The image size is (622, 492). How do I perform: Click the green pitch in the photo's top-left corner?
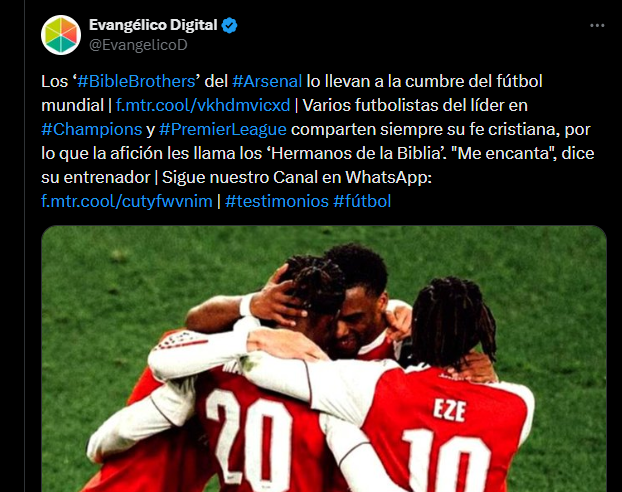(x=99, y=270)
